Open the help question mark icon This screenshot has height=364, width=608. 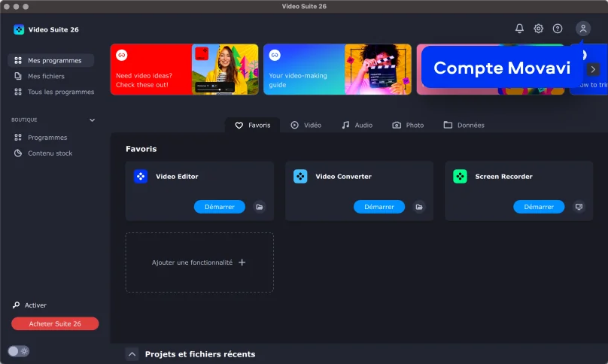557,29
